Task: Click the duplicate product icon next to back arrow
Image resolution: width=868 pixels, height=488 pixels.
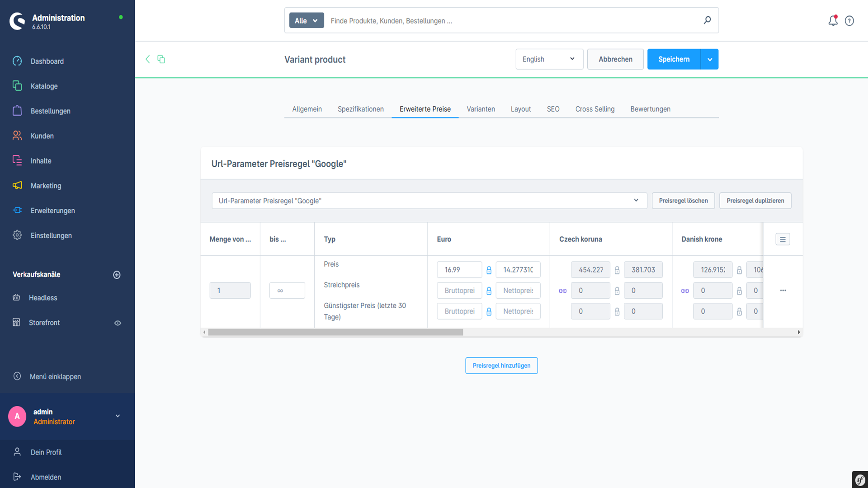Action: 161,59
